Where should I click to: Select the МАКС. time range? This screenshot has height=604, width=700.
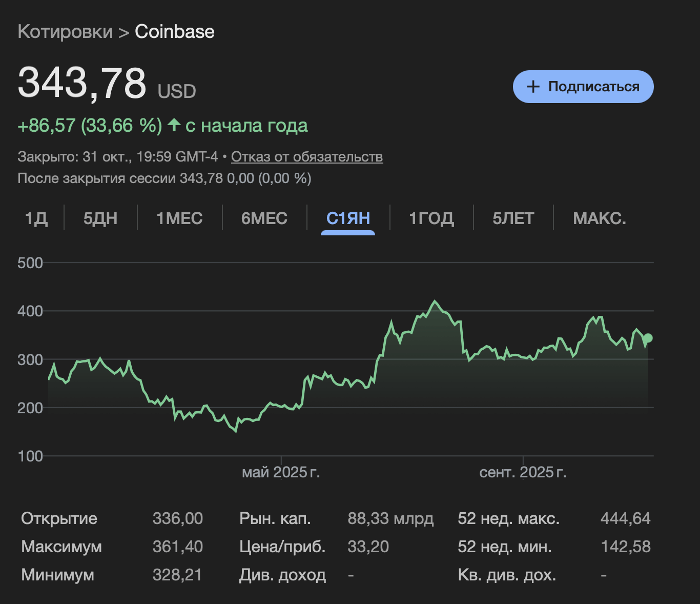[599, 218]
